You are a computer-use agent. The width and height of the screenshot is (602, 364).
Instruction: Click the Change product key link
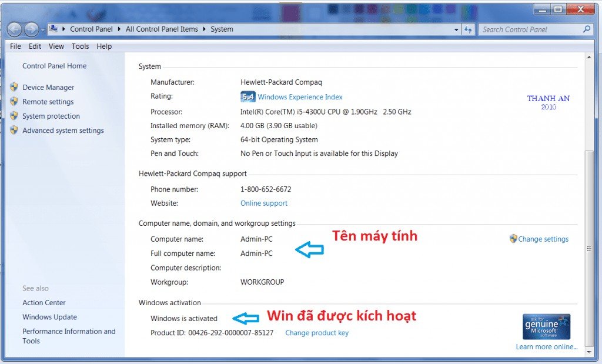point(316,332)
